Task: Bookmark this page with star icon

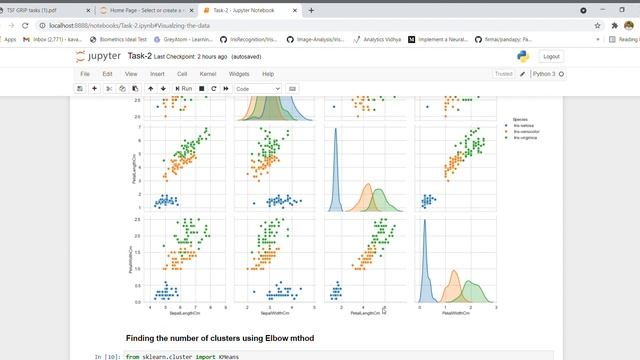Action: click(x=598, y=25)
